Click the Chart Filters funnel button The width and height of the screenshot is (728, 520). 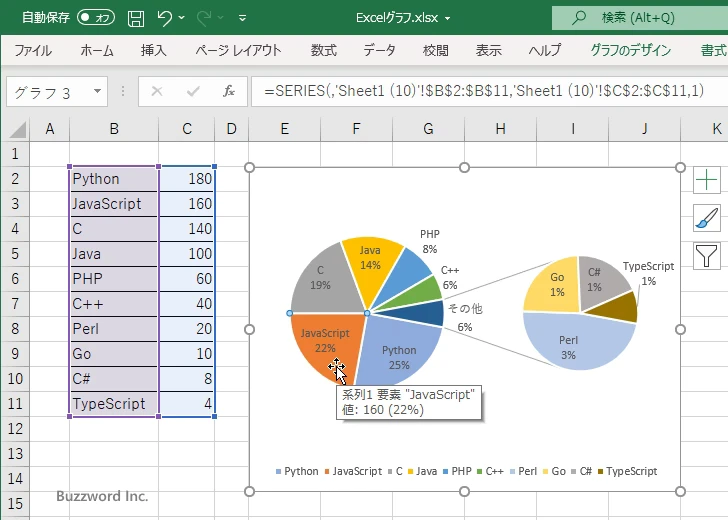coord(707,255)
